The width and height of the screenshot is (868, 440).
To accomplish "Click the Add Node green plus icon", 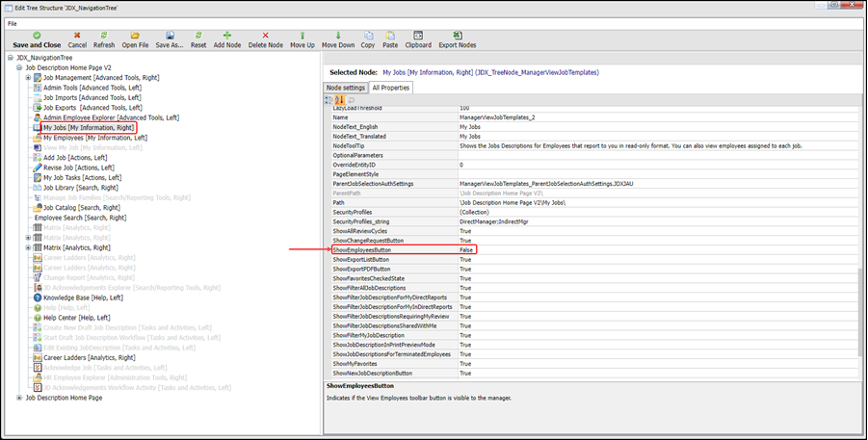I will point(228,36).
